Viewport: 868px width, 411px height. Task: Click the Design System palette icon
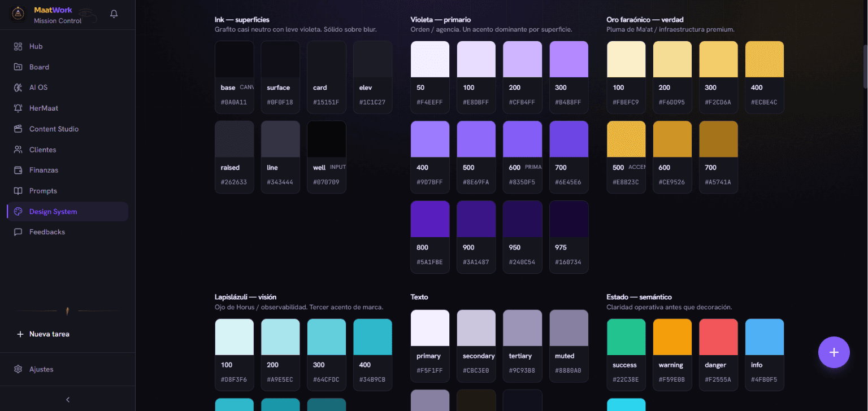[18, 212]
